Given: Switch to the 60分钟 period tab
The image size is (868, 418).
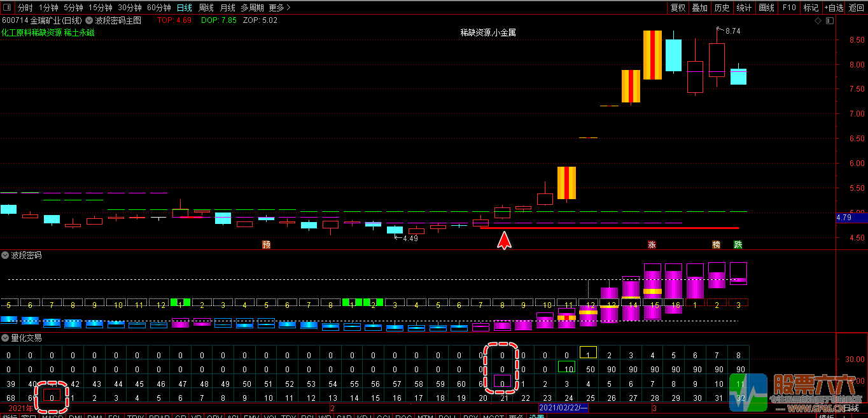Looking at the screenshot, I should pos(158,8).
